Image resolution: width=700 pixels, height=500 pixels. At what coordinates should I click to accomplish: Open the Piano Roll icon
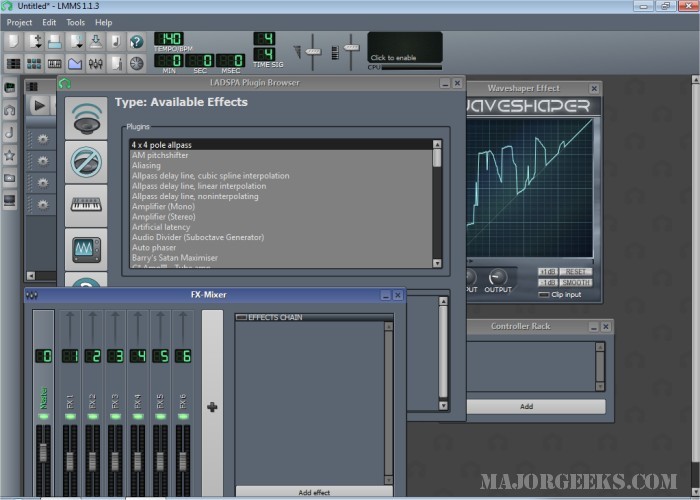[x=54, y=63]
